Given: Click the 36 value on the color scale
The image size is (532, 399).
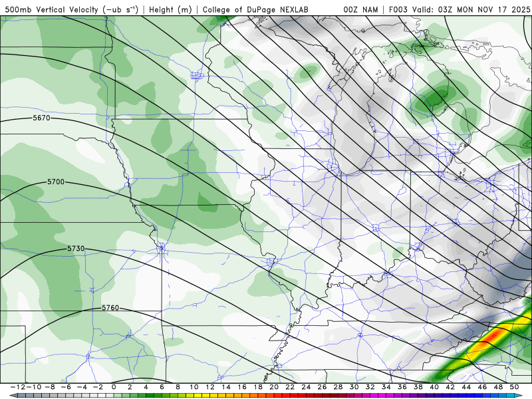Looking at the screenshot, I should pos(402,387).
